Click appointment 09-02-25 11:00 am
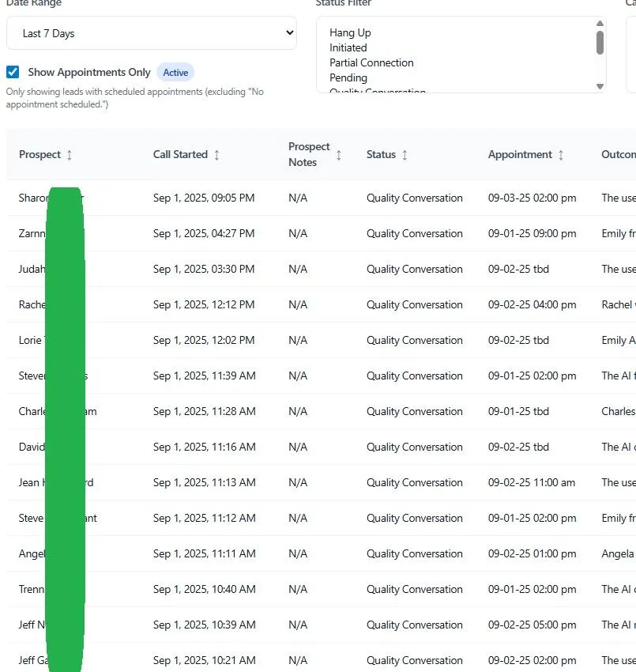The height and width of the screenshot is (672, 636). coord(532,482)
